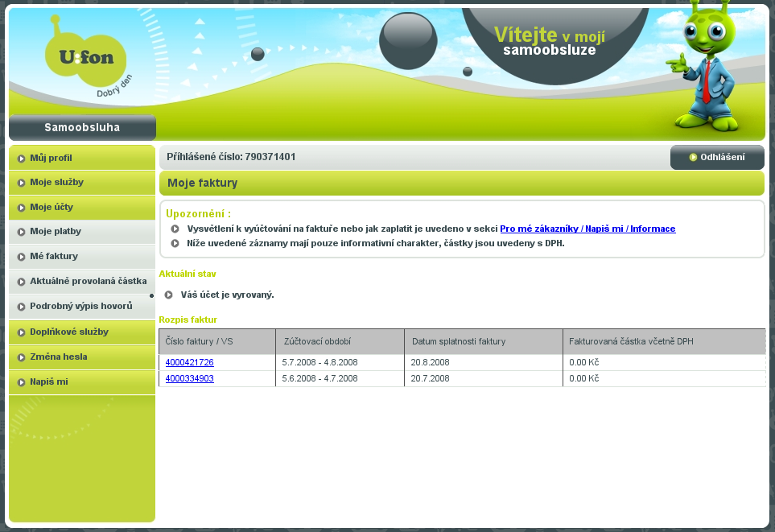The height and width of the screenshot is (532, 775).
Task: Go to Doplňkové služby
Action: tap(82, 332)
